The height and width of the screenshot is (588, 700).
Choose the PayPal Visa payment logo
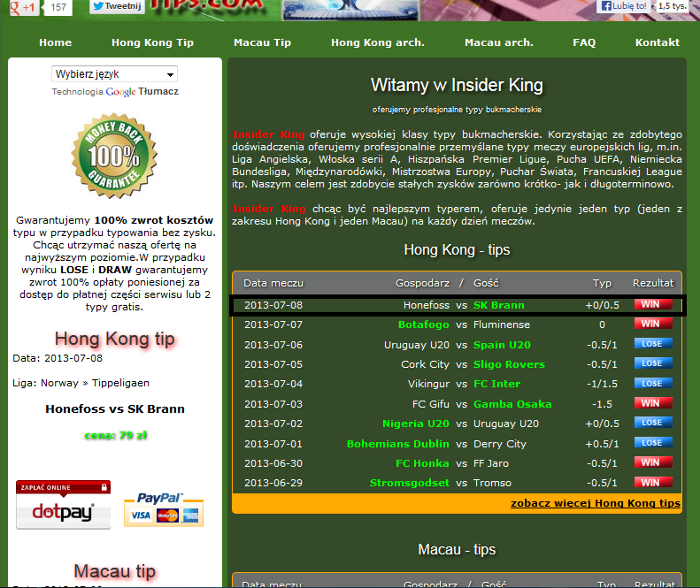[x=164, y=510]
